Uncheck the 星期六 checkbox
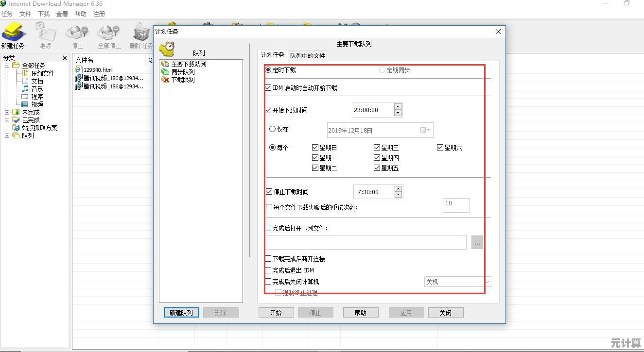 (x=440, y=148)
